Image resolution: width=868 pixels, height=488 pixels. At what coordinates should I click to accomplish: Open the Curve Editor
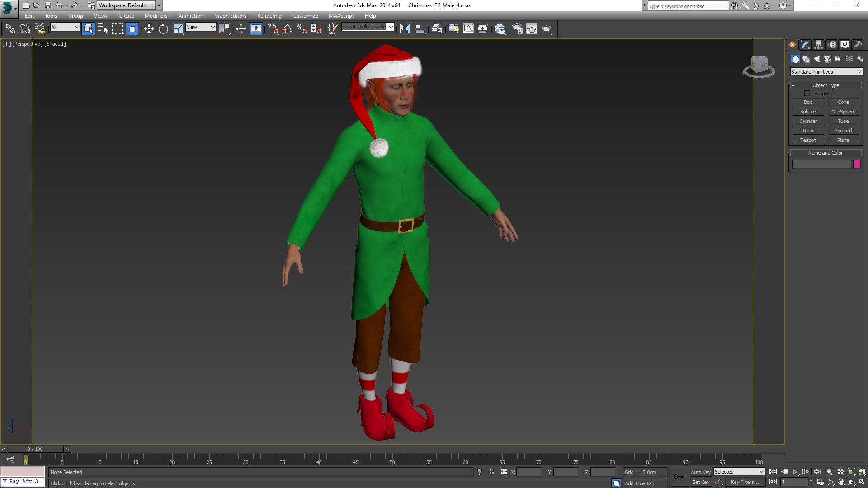[468, 29]
